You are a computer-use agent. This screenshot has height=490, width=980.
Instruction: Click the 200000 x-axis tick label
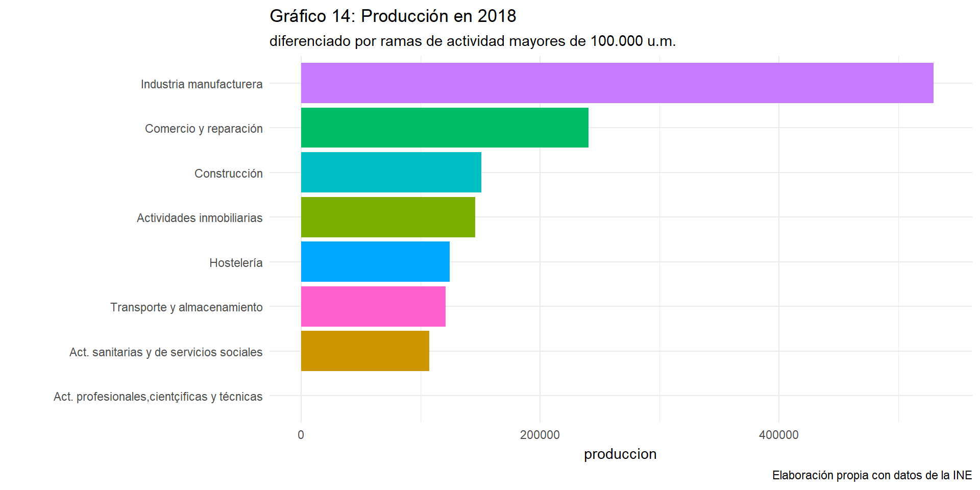point(540,435)
